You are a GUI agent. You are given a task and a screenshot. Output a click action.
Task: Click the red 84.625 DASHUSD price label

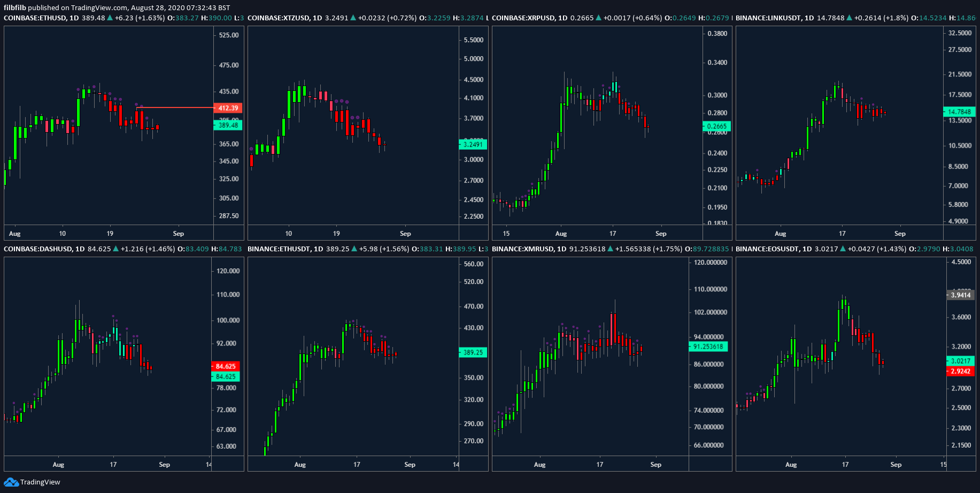point(226,366)
